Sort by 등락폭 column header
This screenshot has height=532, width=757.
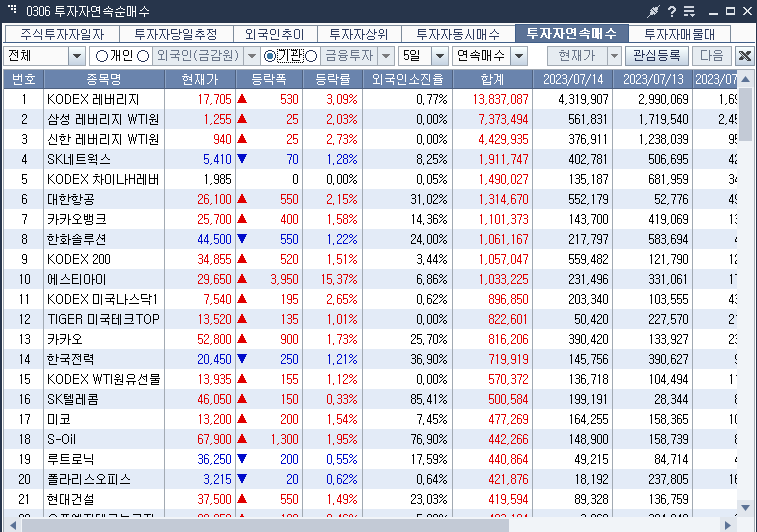tap(269, 79)
